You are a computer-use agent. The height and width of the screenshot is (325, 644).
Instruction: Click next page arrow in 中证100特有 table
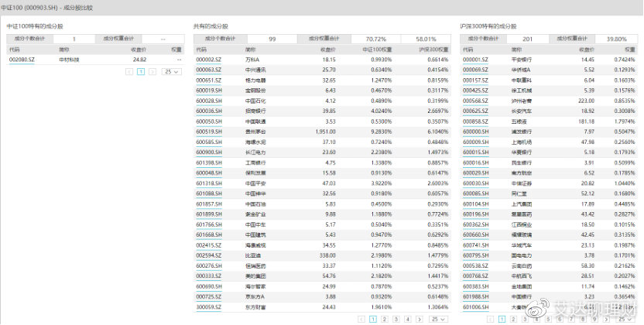click(x=152, y=71)
